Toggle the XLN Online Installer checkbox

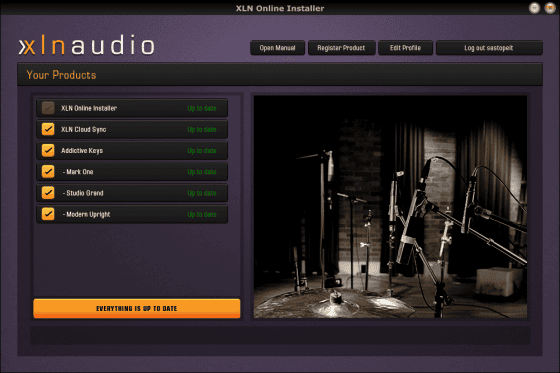48,108
